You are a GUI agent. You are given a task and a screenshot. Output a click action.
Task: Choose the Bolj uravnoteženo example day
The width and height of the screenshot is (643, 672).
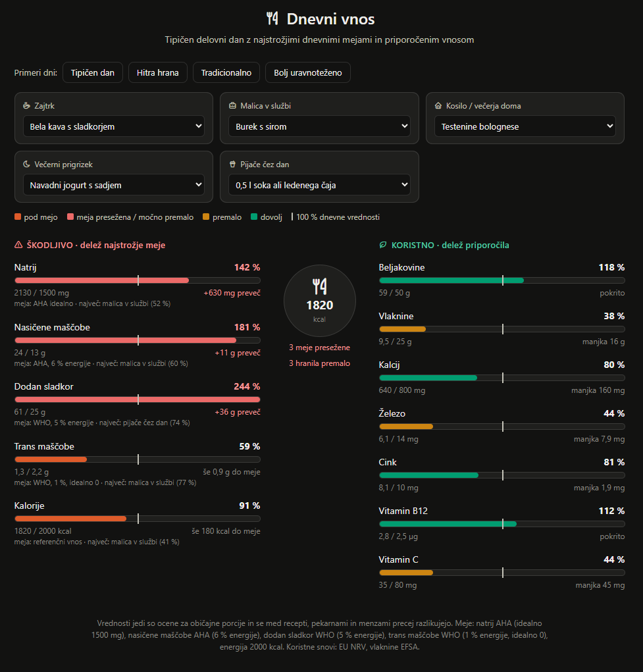click(x=308, y=72)
